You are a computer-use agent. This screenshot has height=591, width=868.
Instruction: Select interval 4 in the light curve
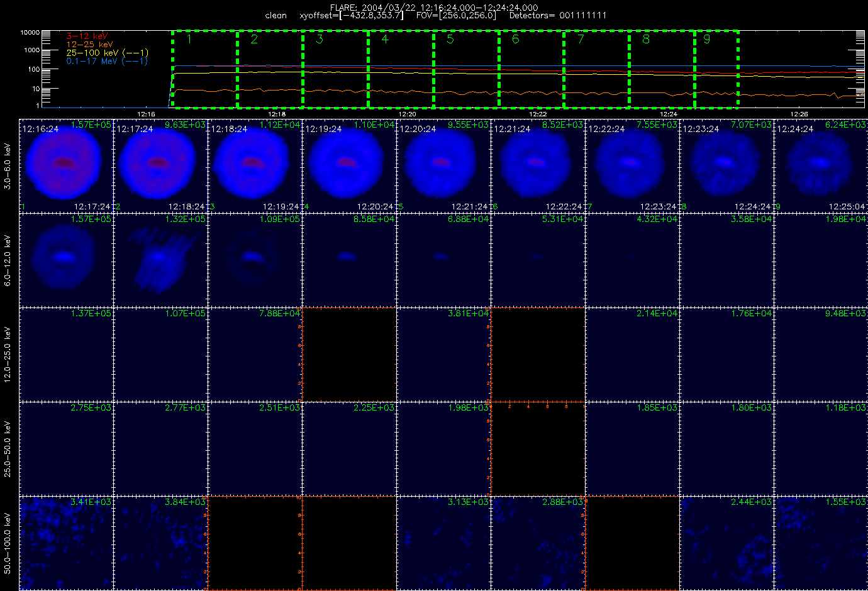pyautogui.click(x=401, y=69)
